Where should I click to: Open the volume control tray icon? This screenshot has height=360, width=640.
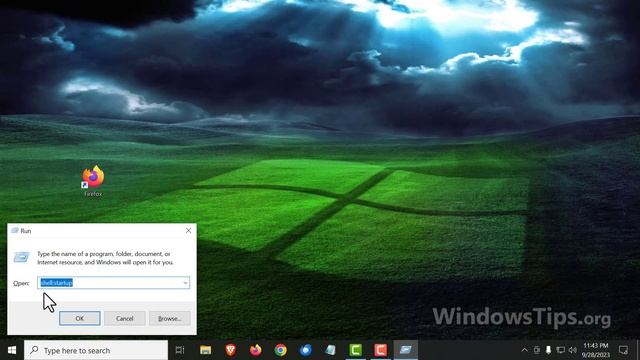coord(573,350)
